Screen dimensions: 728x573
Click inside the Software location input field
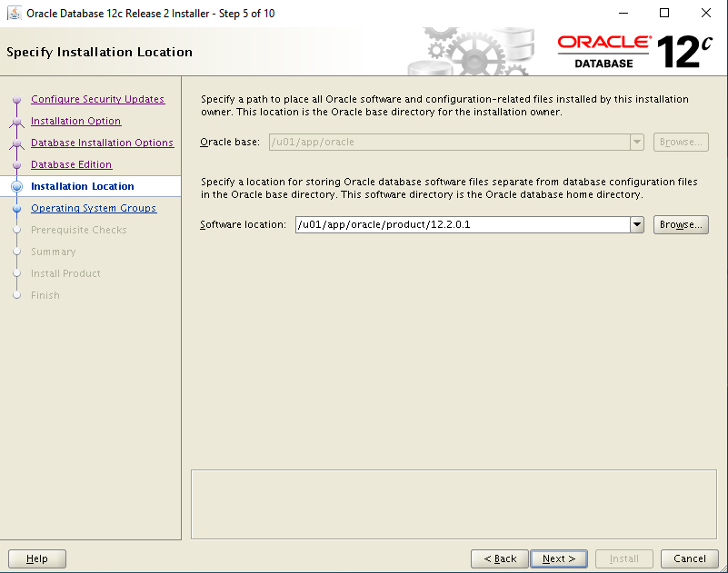coord(454,223)
